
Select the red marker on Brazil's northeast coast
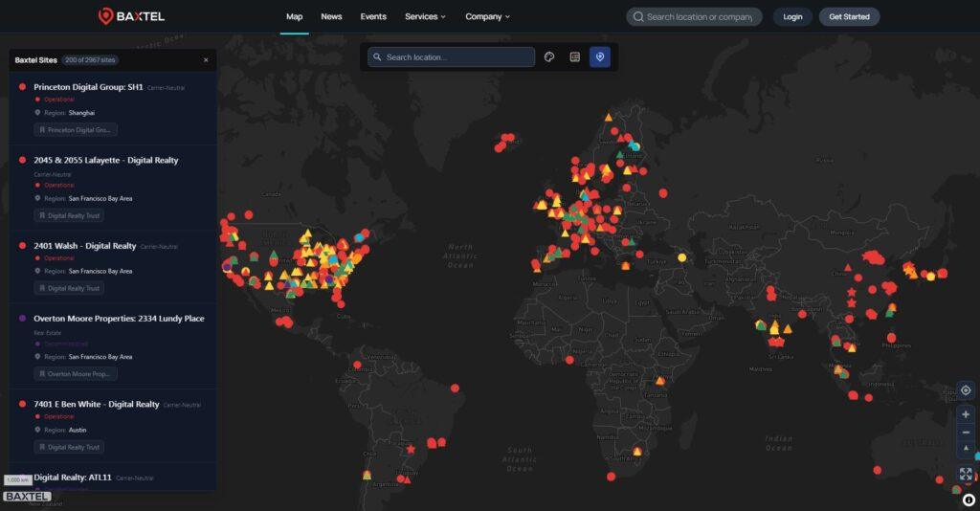(x=455, y=388)
